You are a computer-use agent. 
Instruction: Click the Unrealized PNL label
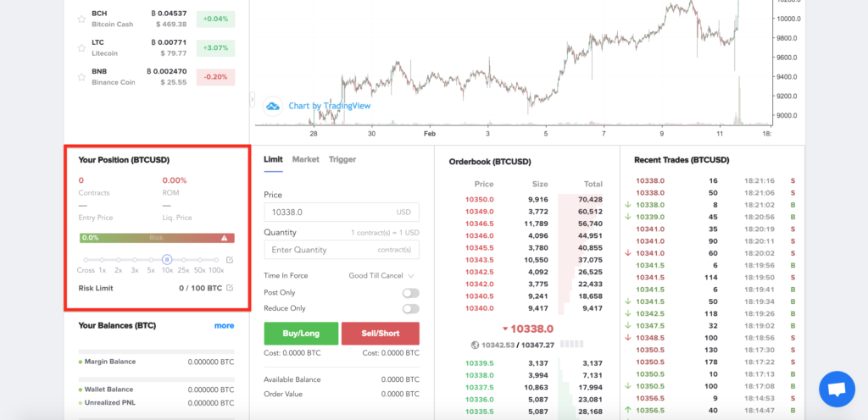109,403
